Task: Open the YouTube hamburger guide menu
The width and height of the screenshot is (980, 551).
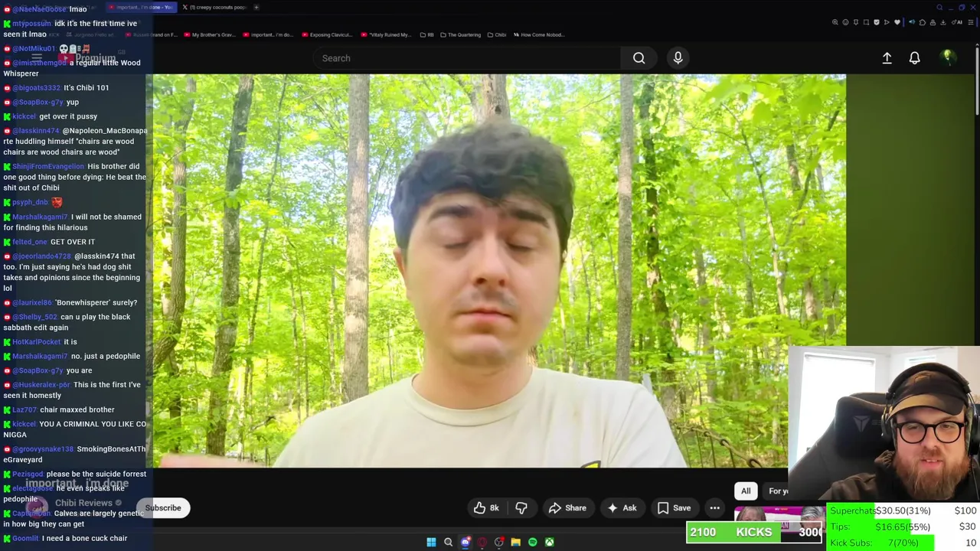Action: click(37, 57)
